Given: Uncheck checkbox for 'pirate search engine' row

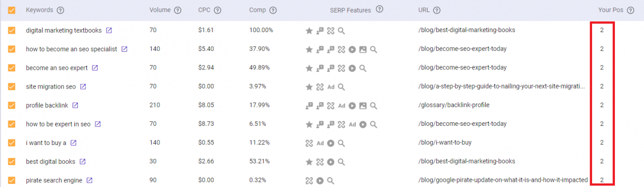Looking at the screenshot, I should tap(11, 180).
